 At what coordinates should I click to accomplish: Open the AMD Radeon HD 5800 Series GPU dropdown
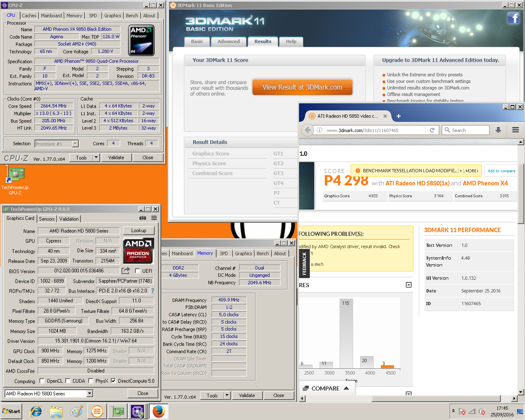[90, 393]
